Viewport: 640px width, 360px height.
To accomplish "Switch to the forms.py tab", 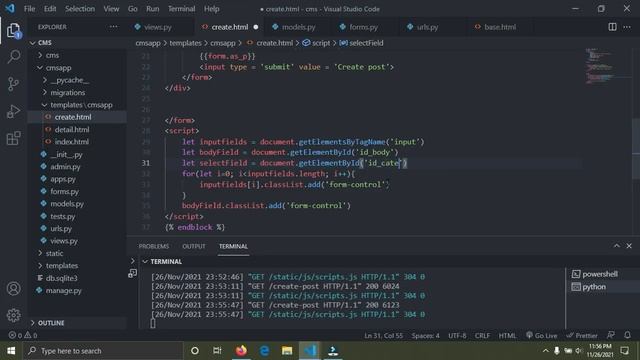I will click(x=363, y=27).
